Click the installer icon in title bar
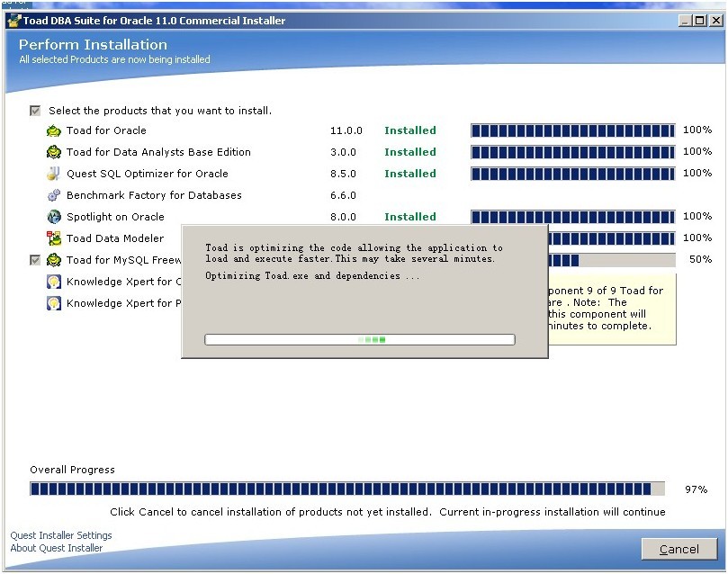 pyautogui.click(x=15, y=21)
